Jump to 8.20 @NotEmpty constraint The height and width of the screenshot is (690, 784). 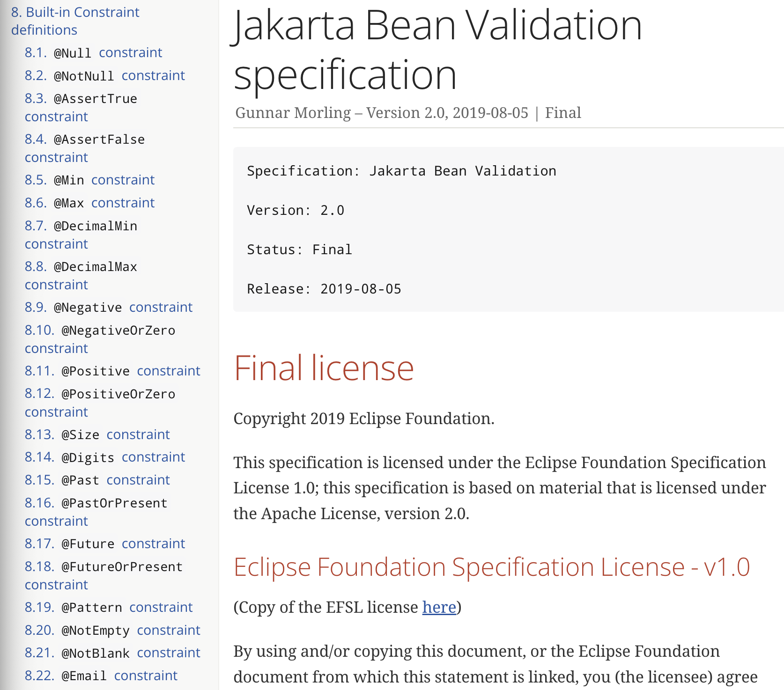pos(112,630)
